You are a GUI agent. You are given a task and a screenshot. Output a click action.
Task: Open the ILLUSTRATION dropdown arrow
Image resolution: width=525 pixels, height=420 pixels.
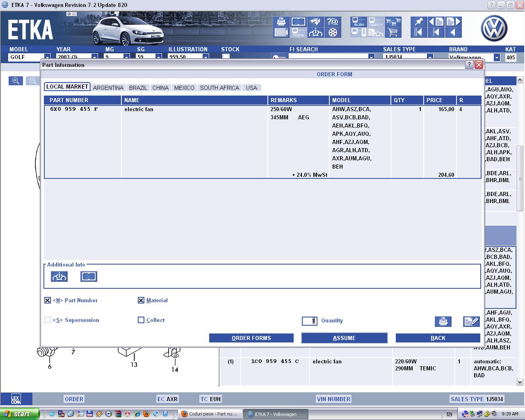click(x=205, y=57)
